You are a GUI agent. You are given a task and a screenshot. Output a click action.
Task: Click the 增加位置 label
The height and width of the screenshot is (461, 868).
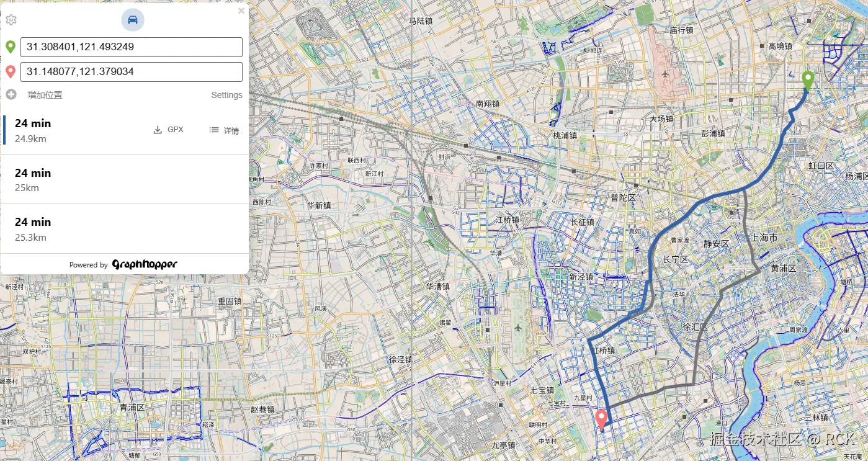[45, 95]
